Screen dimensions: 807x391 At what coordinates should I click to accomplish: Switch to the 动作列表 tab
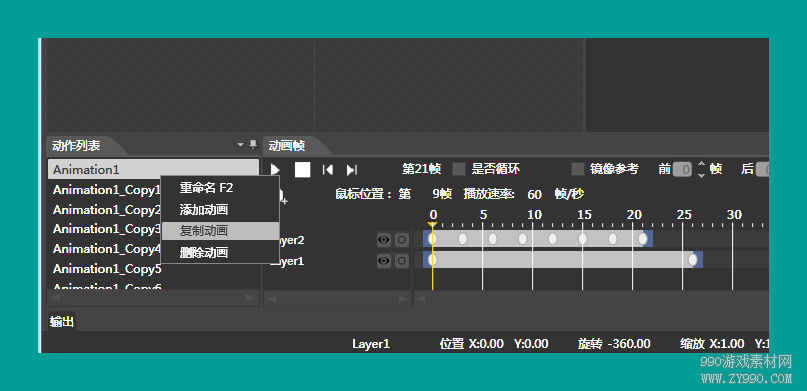click(76, 146)
